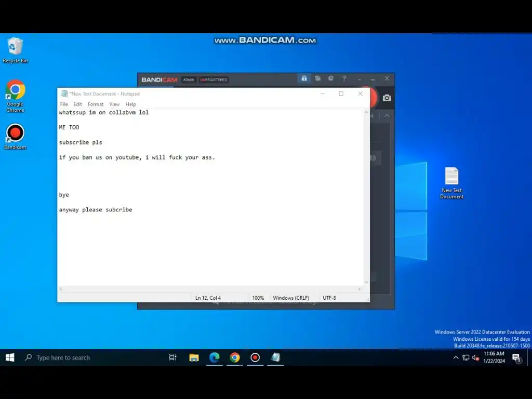Open the Recycle Bin desktop icon
The image size is (532, 399).
[15, 50]
